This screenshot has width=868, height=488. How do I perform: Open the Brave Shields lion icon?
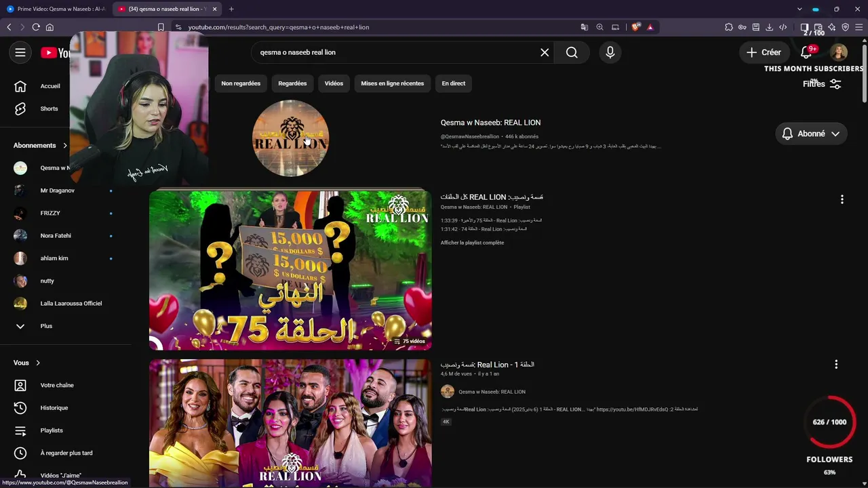tap(635, 27)
